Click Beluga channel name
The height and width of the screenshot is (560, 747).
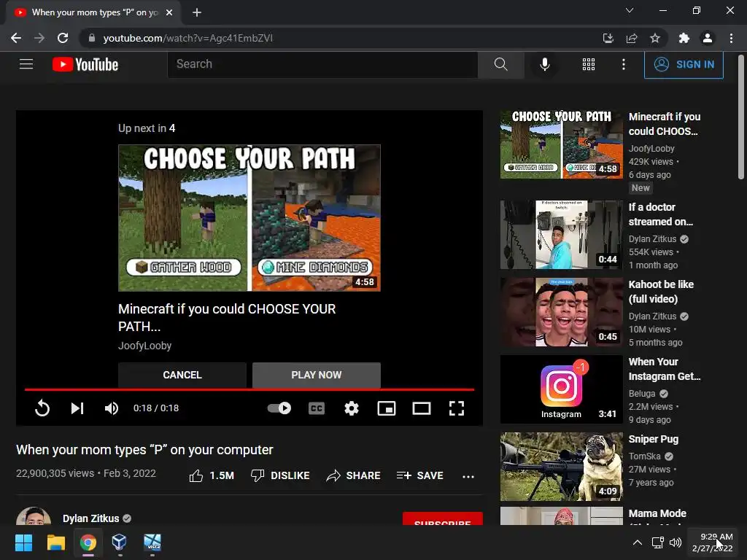click(x=642, y=393)
